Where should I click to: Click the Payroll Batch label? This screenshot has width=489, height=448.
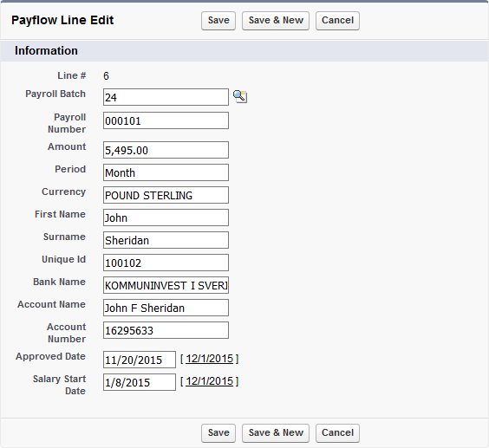pos(55,94)
